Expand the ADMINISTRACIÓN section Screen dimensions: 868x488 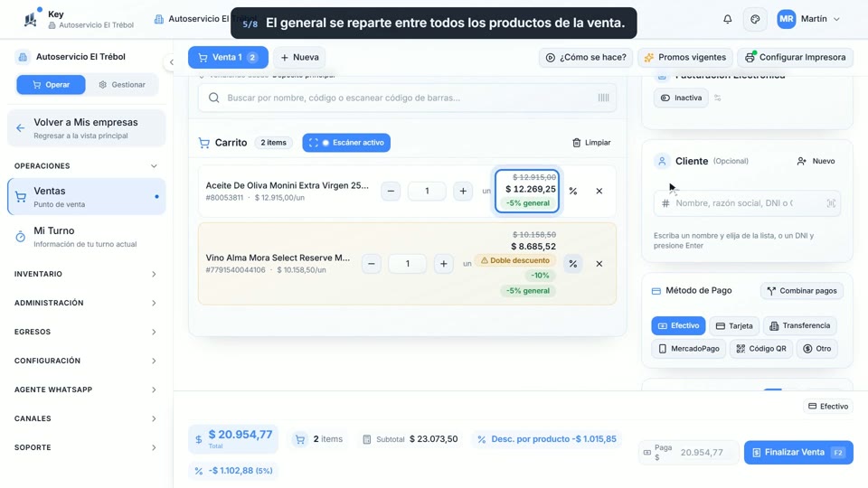pos(86,303)
